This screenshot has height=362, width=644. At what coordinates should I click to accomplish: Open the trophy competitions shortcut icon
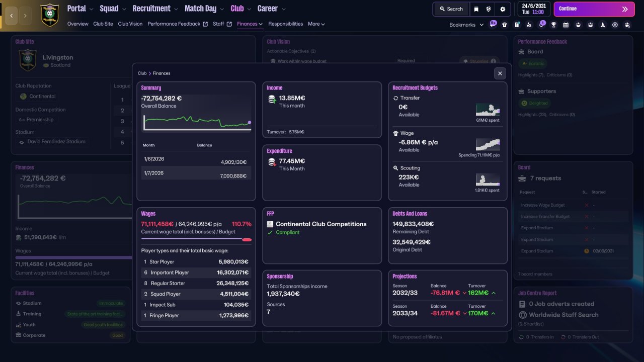(x=553, y=25)
